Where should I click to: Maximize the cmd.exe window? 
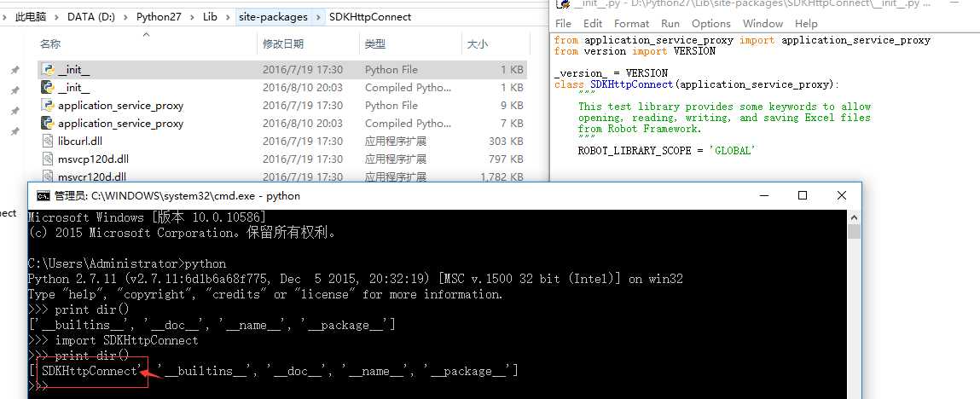(x=803, y=195)
